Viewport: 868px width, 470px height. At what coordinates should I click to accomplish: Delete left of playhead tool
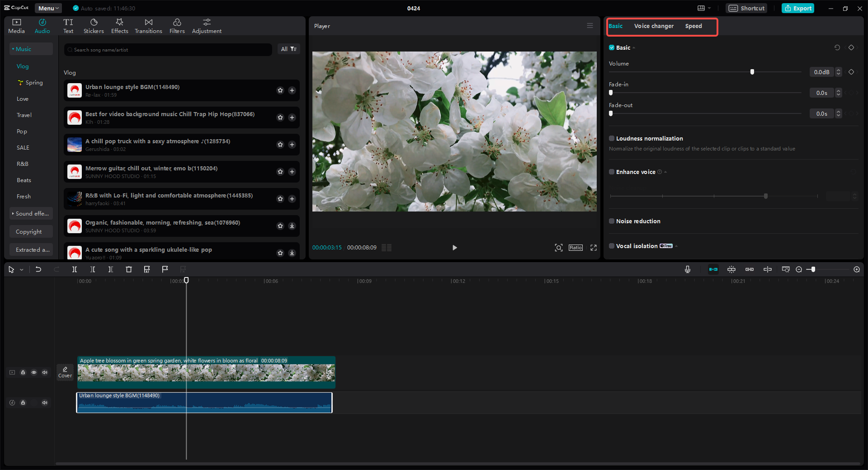click(93, 269)
